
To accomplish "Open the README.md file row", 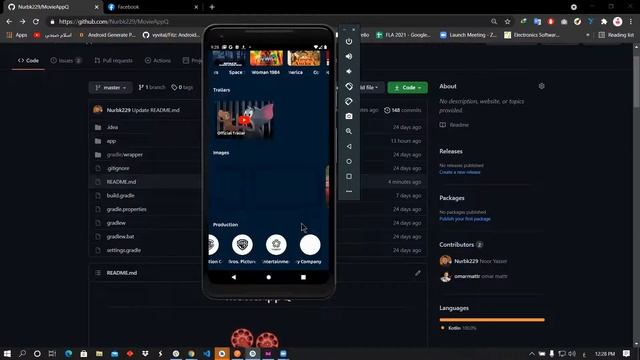I will pos(258,182).
